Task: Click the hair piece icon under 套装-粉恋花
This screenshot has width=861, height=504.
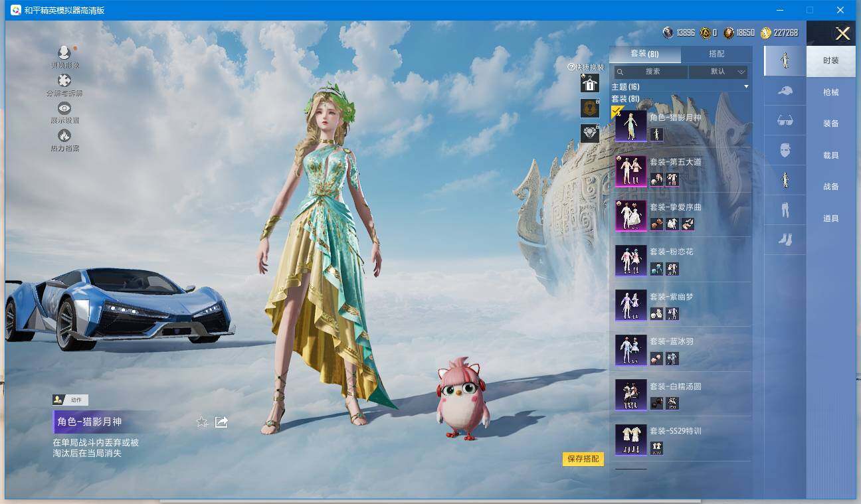Action: pos(656,269)
